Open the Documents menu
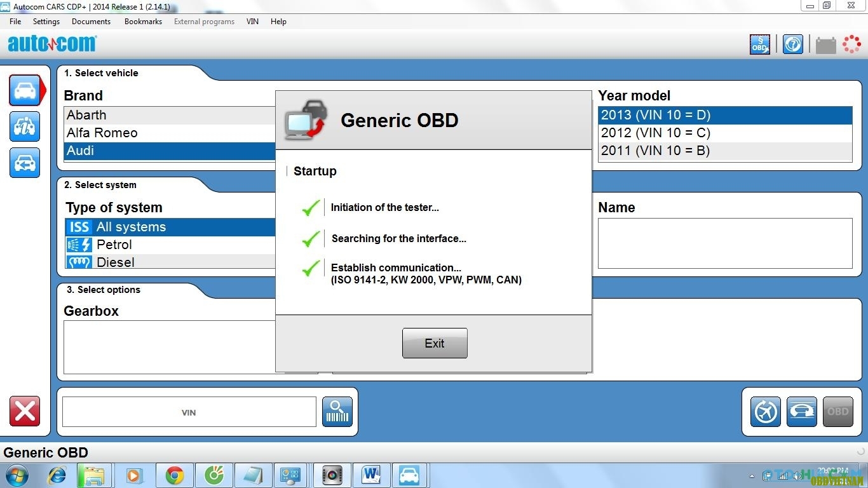 coord(91,21)
